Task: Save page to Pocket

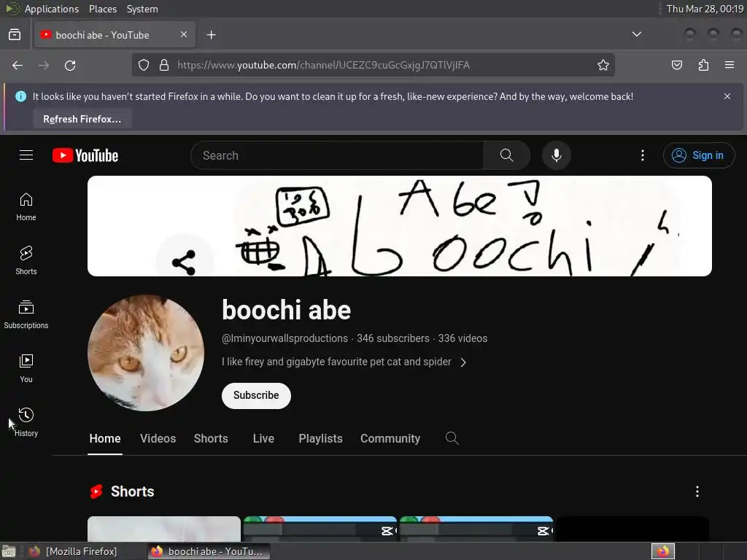Action: pos(676,65)
